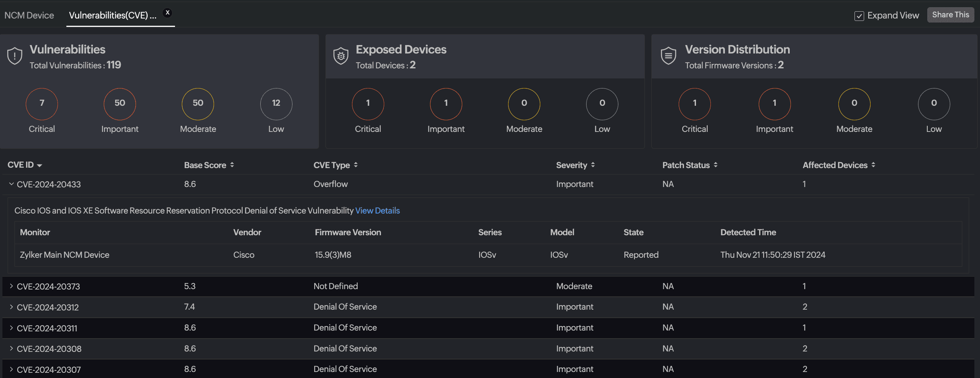980x378 pixels.
Task: Click the Important count 12 Low circle ring
Action: [x=276, y=104]
